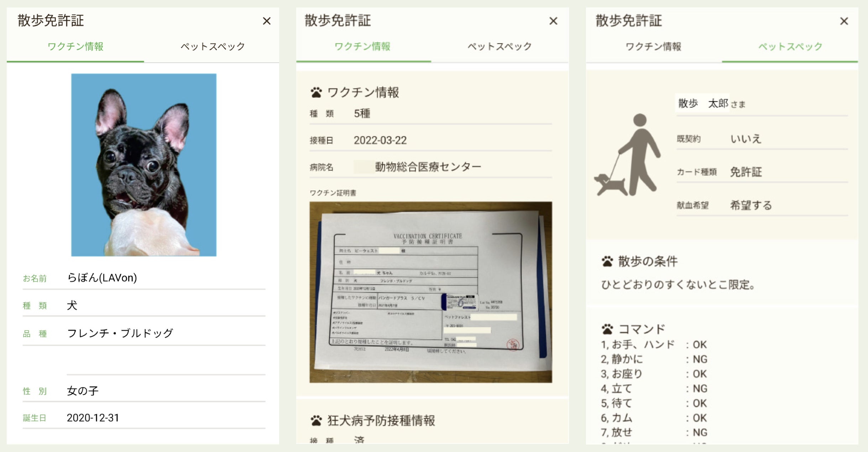The height and width of the screenshot is (452, 868).
Task: Click the vaccination date 2022-03-22 field
Action: tap(380, 141)
